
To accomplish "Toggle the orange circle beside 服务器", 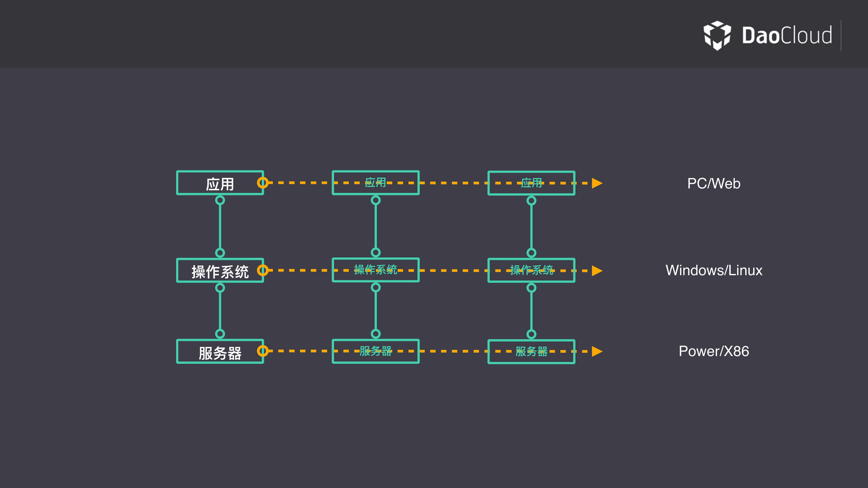I will click(x=263, y=351).
